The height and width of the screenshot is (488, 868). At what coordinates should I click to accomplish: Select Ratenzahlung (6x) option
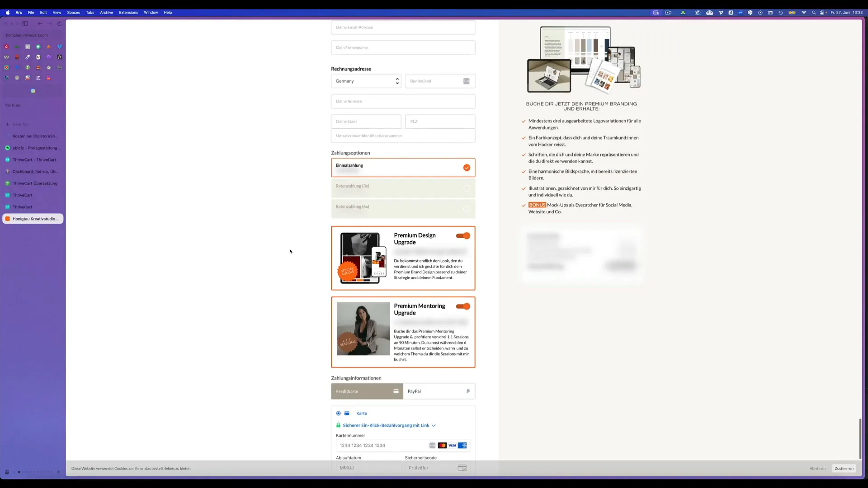tap(403, 209)
